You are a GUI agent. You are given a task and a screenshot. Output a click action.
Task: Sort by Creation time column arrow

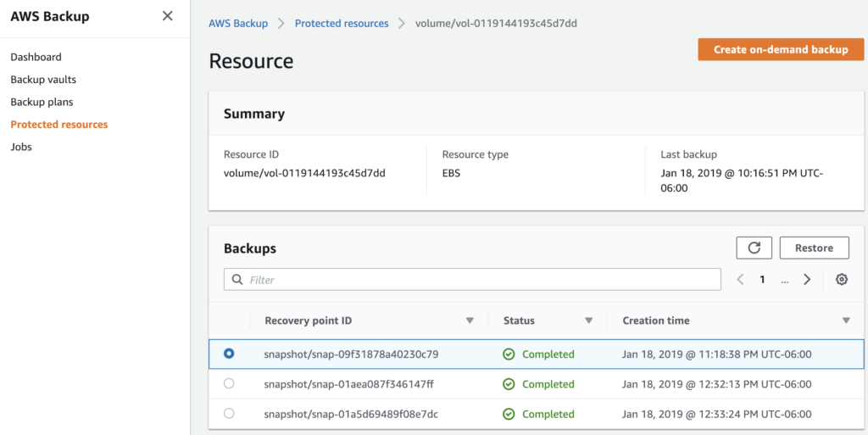[845, 321]
